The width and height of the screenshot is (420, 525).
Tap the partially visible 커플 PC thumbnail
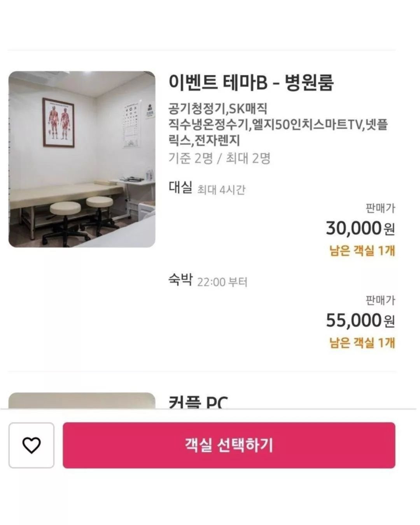click(82, 401)
